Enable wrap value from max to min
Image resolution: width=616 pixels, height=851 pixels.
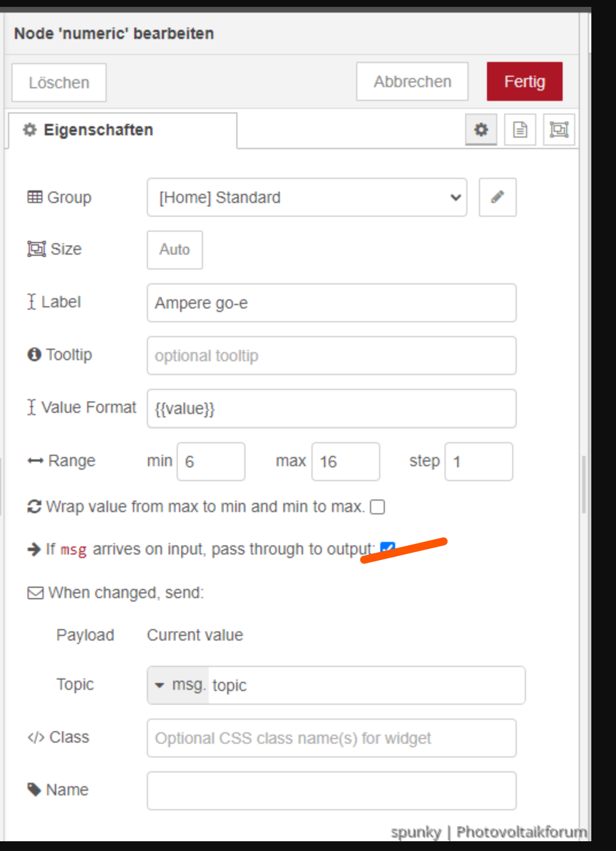click(377, 507)
